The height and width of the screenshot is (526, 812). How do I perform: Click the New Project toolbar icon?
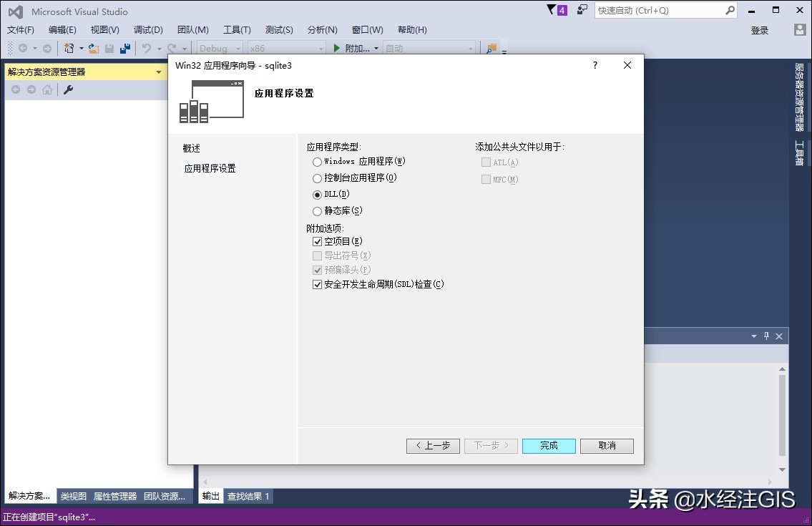pos(69,48)
